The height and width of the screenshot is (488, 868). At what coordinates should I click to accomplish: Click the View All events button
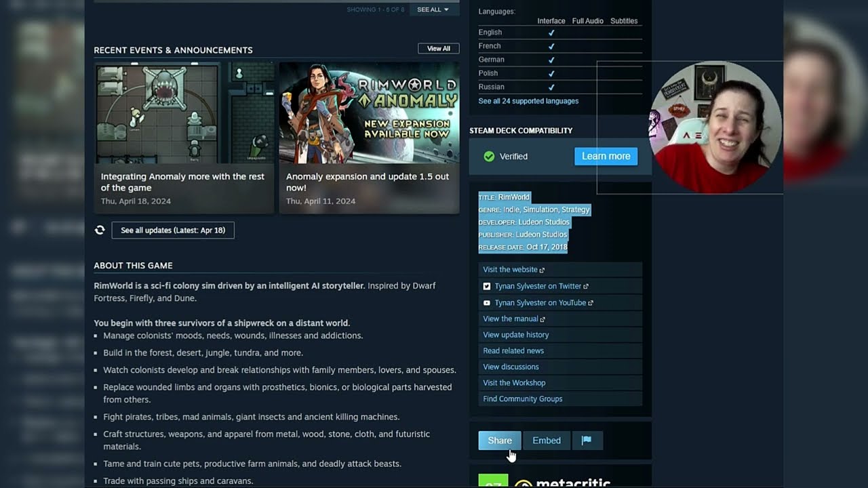coord(439,49)
